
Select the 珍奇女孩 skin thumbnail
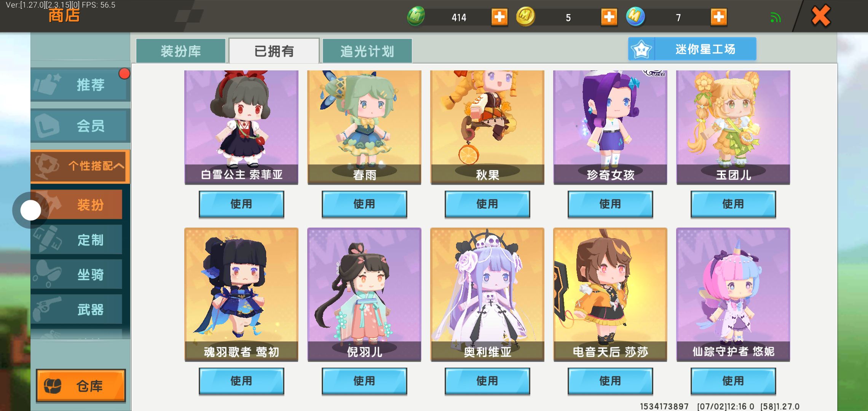(610, 127)
